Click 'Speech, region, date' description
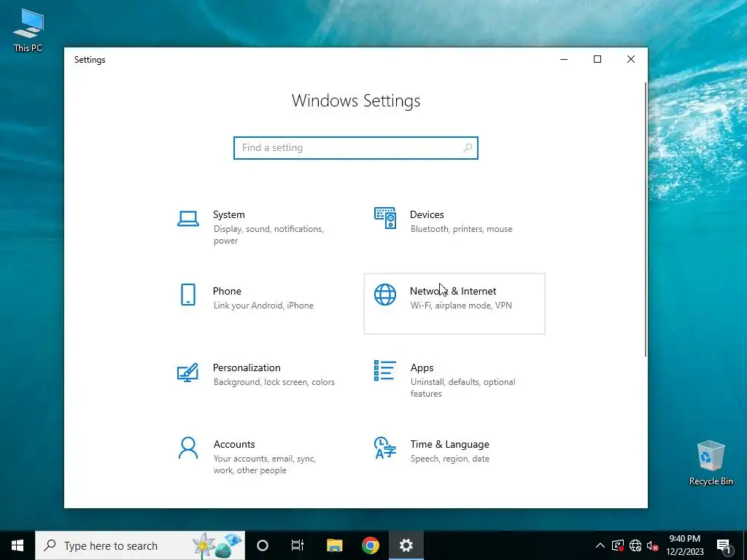This screenshot has width=747, height=560. tap(449, 459)
